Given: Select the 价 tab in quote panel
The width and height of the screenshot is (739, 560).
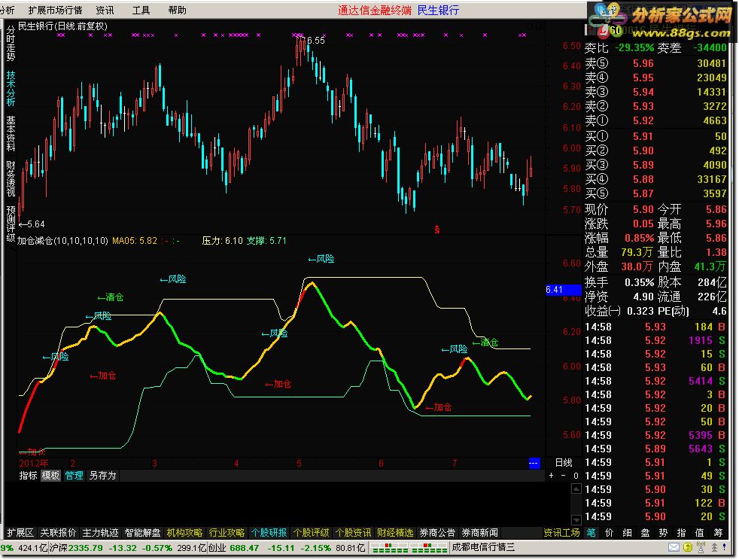Looking at the screenshot, I should 610,533.
